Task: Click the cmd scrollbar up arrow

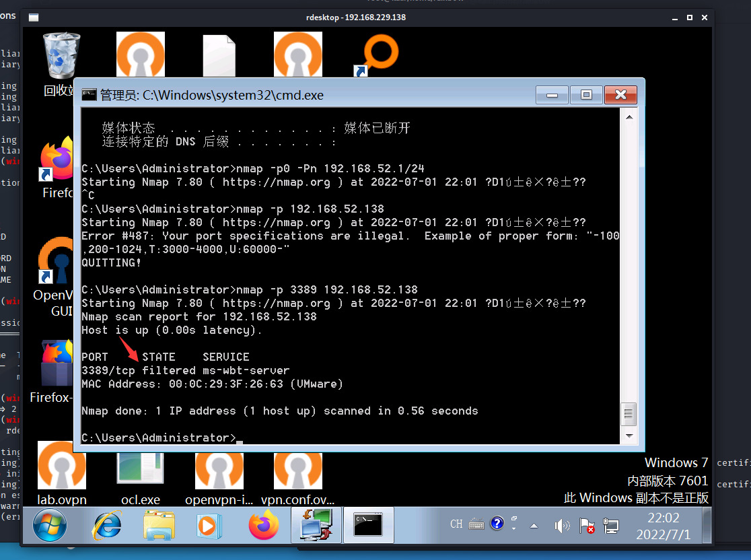Action: pyautogui.click(x=629, y=117)
